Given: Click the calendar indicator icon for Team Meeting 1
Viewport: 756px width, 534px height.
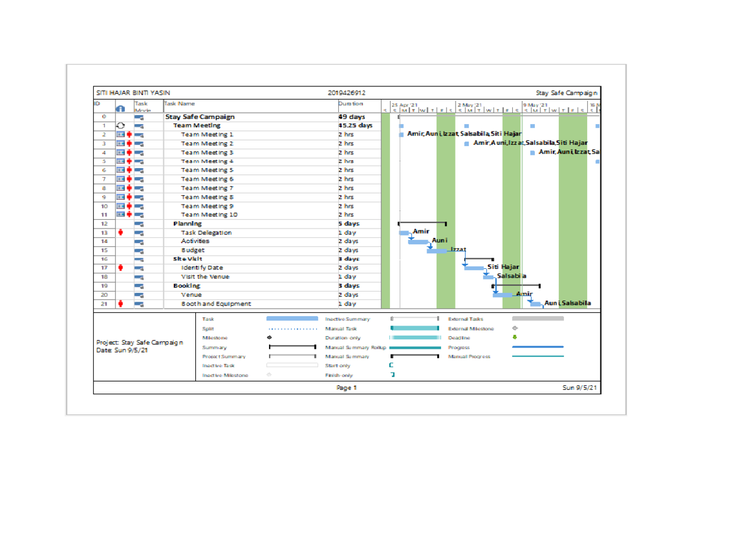Looking at the screenshot, I should click(x=120, y=135).
